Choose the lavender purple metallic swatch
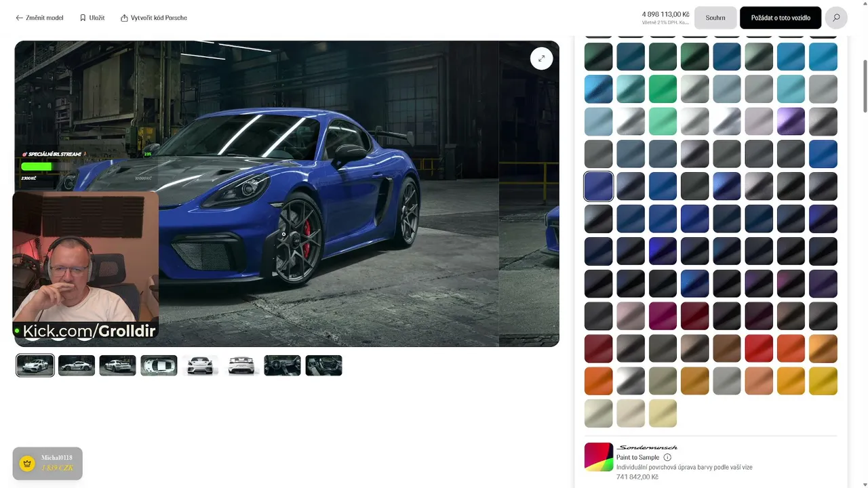Screen dimensions: 868x488 point(791,122)
